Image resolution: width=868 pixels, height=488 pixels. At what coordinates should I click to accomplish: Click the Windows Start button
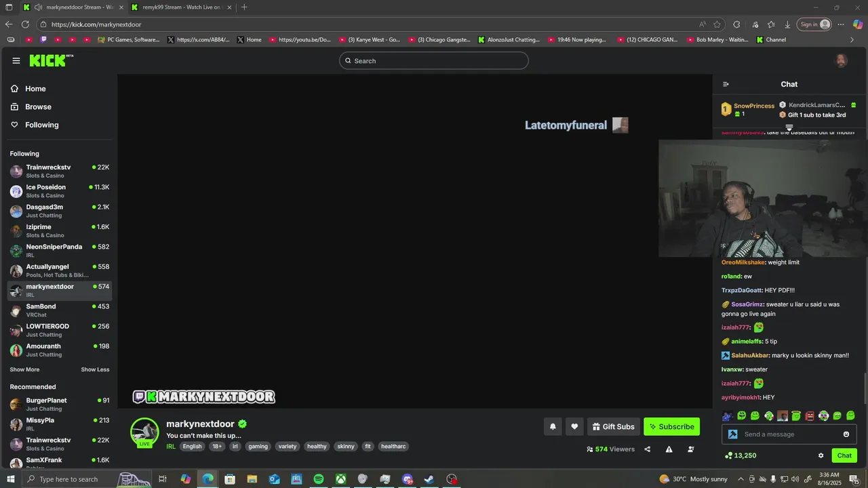[9, 479]
